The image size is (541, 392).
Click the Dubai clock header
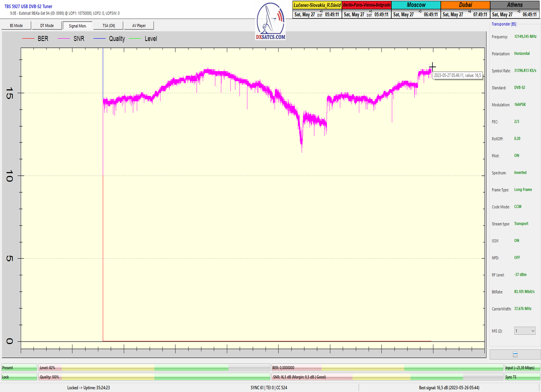[465, 5]
